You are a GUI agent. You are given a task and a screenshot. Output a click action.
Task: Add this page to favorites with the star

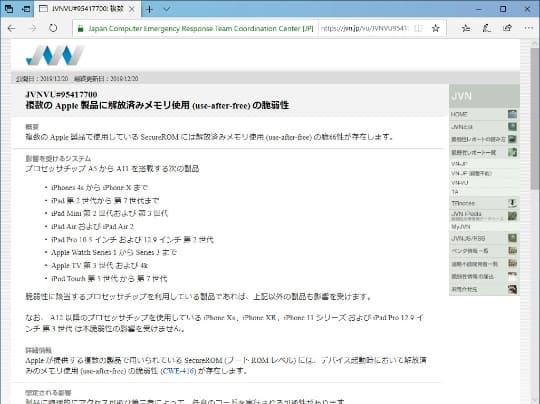coord(436,28)
